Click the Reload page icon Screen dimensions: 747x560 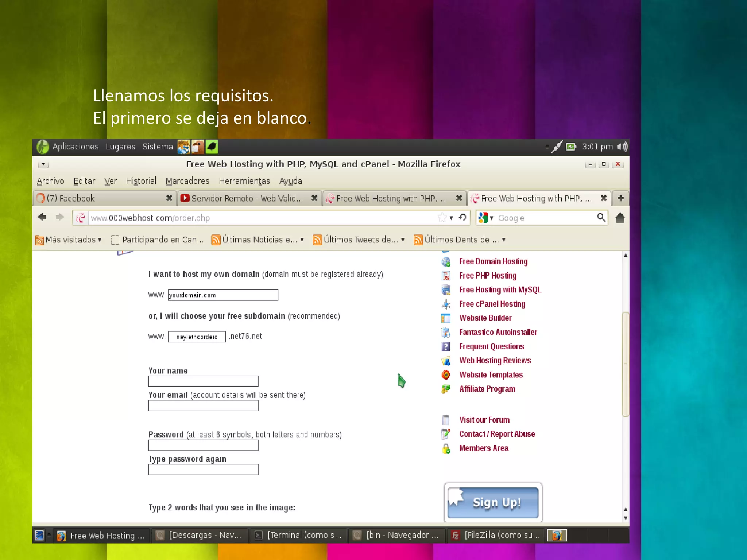coord(462,218)
